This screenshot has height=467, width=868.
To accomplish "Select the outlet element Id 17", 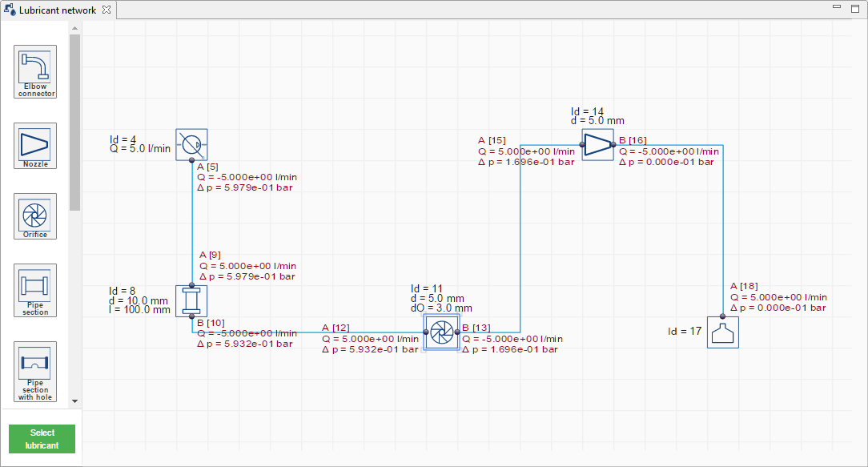I will click(722, 332).
